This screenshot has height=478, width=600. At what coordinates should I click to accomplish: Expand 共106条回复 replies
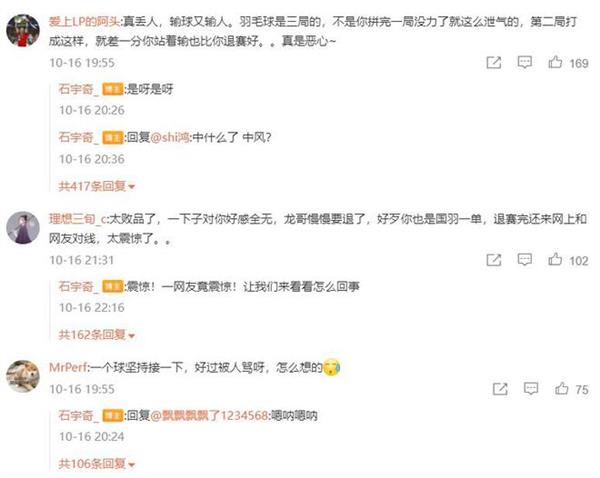tap(96, 464)
